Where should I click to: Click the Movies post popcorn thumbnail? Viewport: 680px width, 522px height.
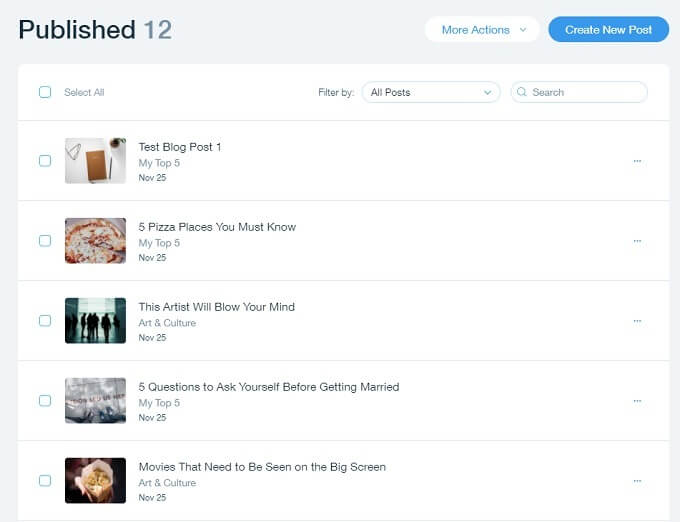coord(95,481)
